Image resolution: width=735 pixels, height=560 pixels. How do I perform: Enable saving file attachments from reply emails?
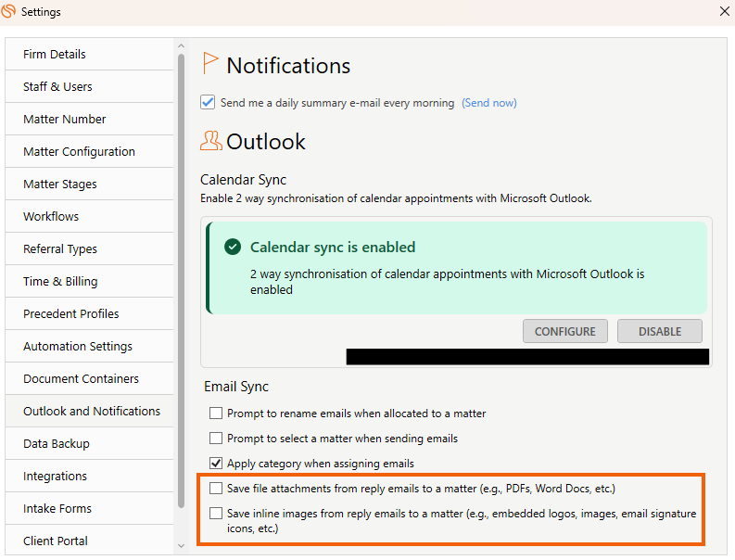click(216, 489)
